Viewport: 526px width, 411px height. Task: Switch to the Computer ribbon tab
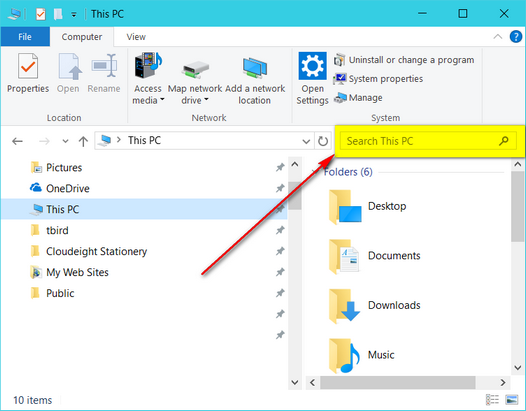coord(82,37)
